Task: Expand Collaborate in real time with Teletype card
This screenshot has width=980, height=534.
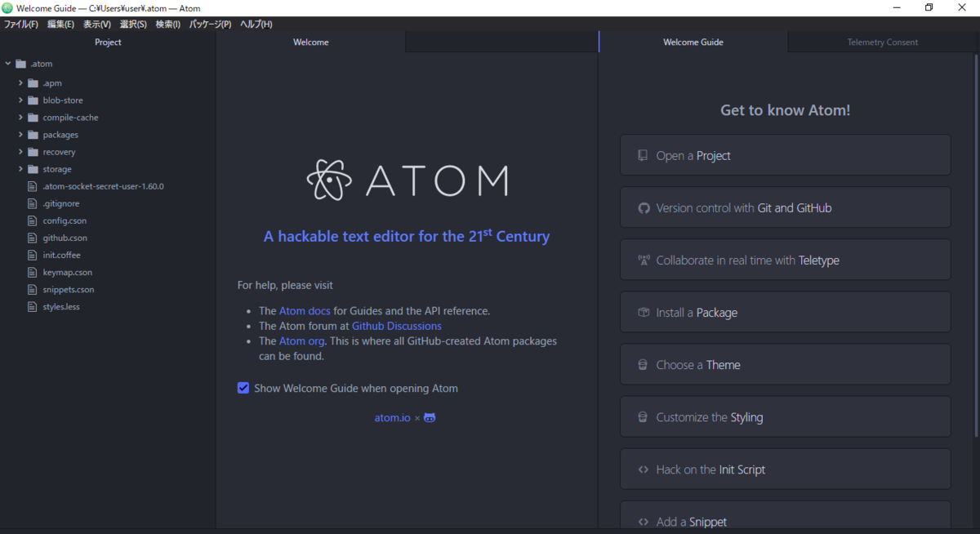Action: click(x=786, y=260)
